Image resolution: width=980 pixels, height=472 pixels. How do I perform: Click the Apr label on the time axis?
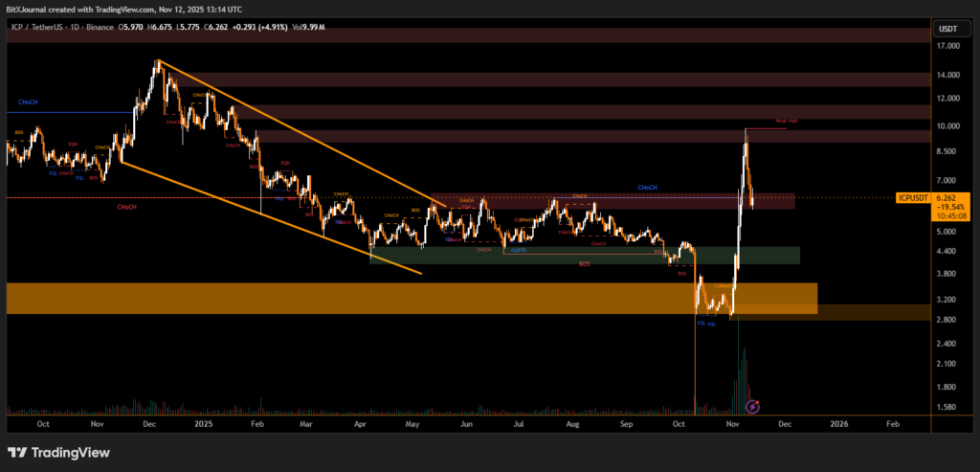point(360,422)
